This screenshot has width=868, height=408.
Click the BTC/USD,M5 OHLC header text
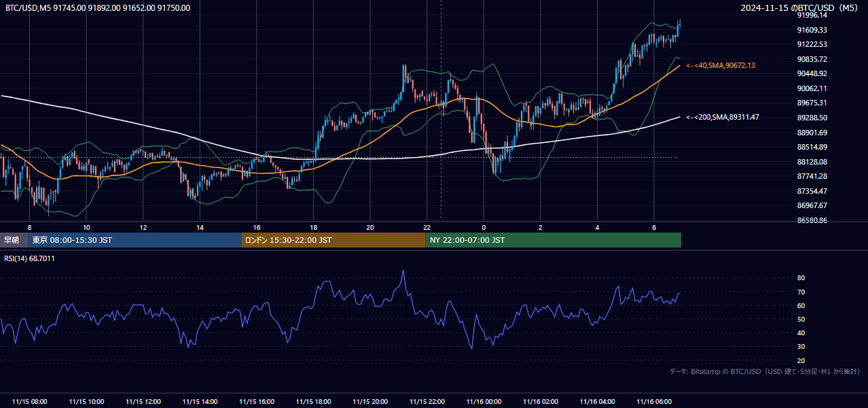pos(98,8)
